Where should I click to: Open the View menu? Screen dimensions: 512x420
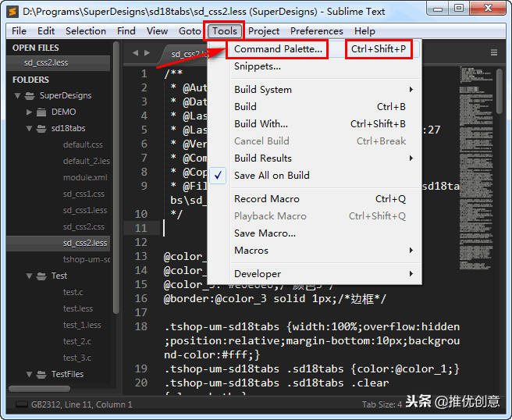pos(157,31)
